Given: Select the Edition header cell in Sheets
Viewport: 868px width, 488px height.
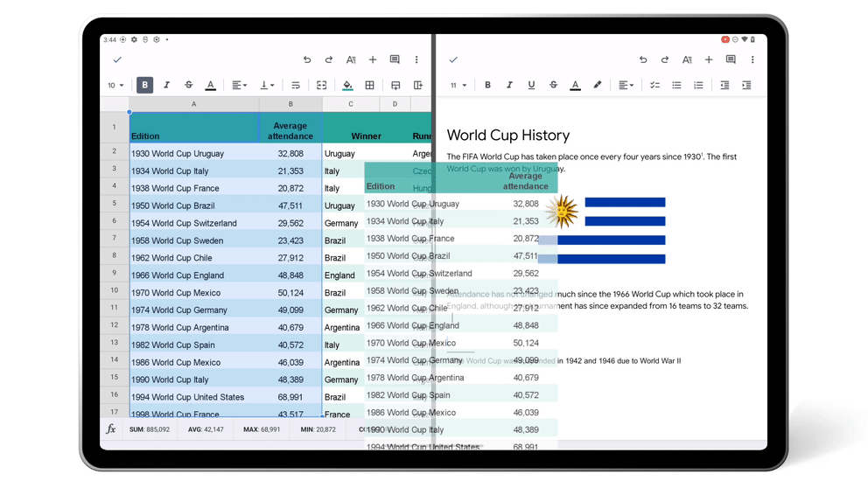Looking at the screenshot, I should click(x=193, y=128).
